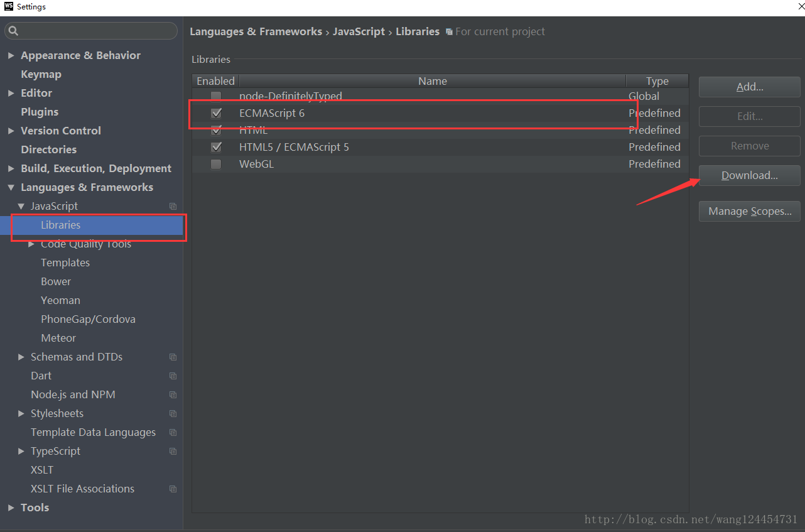The height and width of the screenshot is (532, 805).
Task: Click project-scope icon beside Stylesheets
Action: [173, 414]
